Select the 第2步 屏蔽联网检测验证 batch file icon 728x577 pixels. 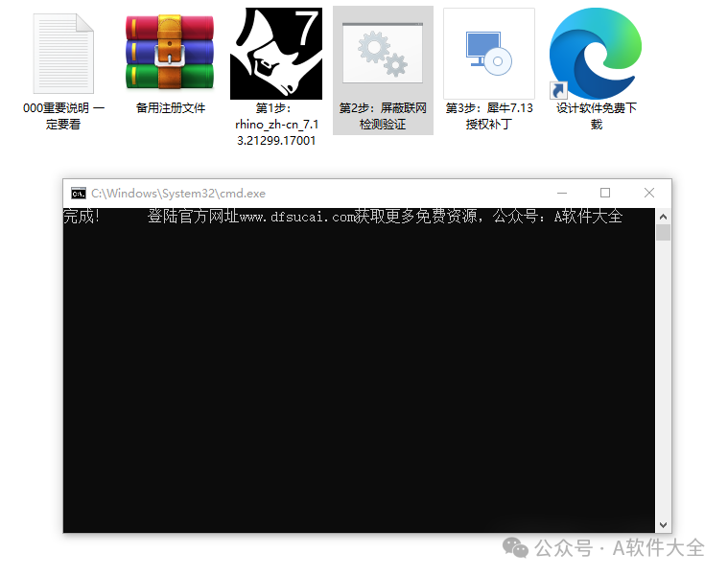pyautogui.click(x=383, y=54)
